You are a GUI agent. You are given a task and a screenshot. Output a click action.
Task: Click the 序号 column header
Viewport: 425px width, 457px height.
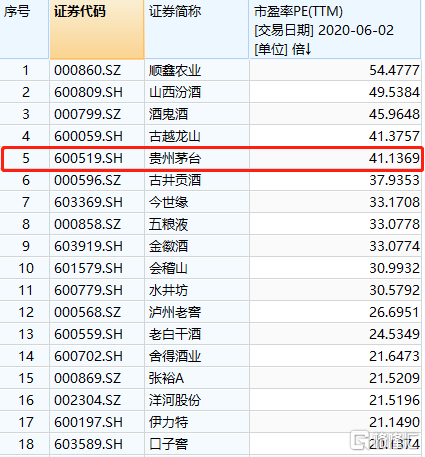[24, 29]
